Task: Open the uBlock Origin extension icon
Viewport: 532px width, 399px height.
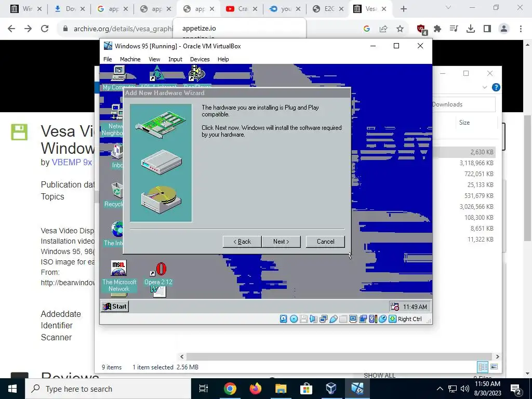Action: (422, 29)
